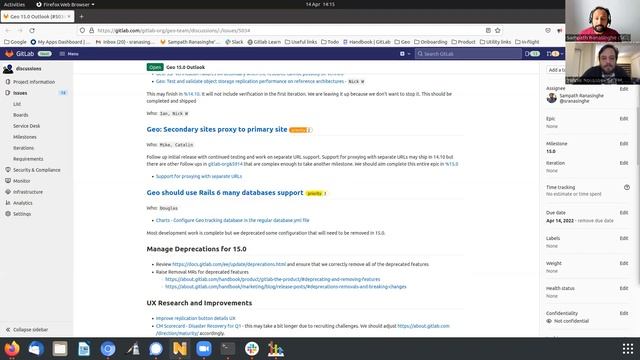Image resolution: width=640 pixels, height=360 pixels.
Task: Expand the Utility links bookmark folder
Action: [496, 42]
